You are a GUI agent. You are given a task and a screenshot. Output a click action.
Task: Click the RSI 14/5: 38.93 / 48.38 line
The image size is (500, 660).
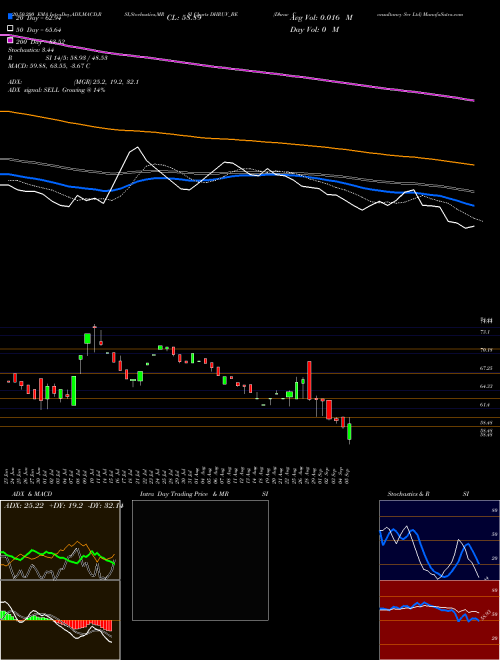point(58,58)
